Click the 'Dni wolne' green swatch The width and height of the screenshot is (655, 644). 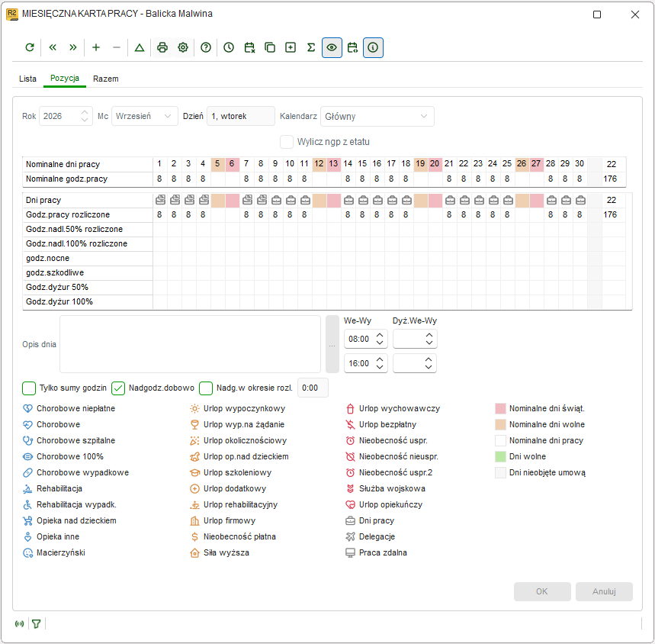click(x=500, y=457)
